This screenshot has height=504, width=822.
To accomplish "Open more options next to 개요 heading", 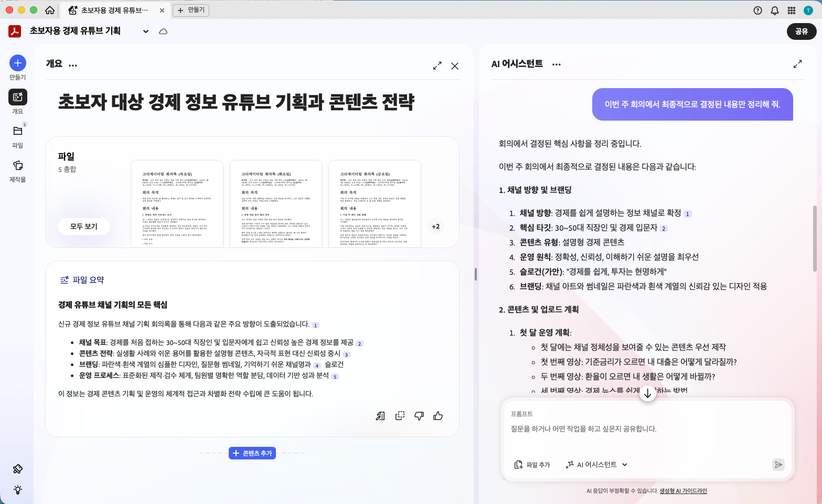I will (x=73, y=65).
